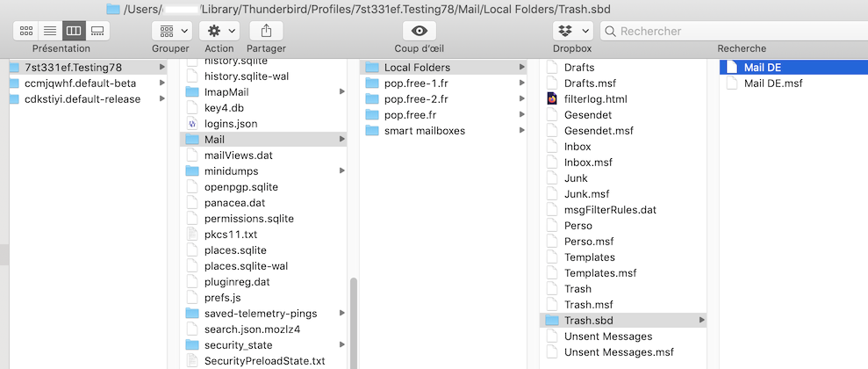Viewport: 868px width, 369px height.
Task: Click the Partager share icon
Action: (x=266, y=31)
